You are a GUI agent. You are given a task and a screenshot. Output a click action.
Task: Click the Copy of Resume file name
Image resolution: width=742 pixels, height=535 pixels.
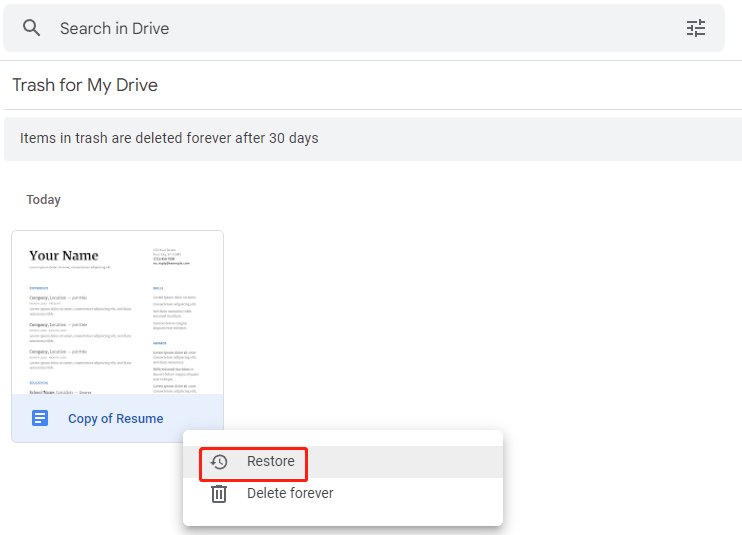point(115,418)
